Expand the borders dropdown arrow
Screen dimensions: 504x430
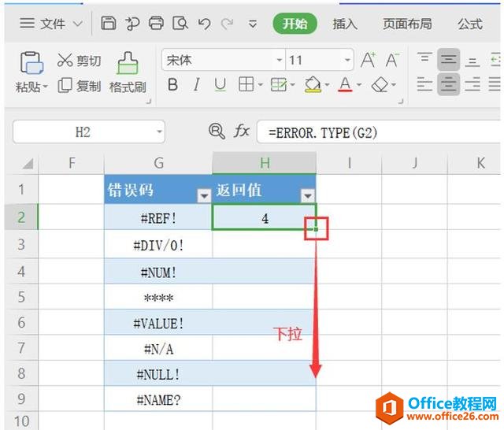[261, 85]
